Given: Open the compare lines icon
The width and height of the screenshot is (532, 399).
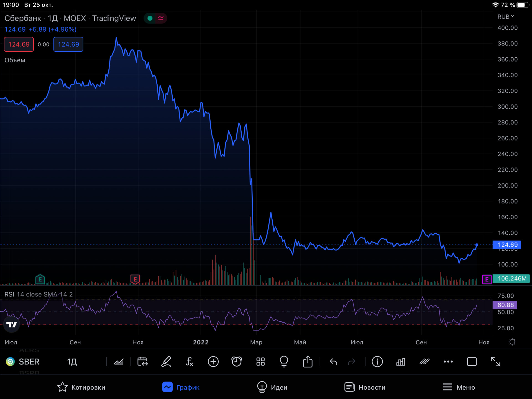Looking at the screenshot, I should (x=424, y=362).
